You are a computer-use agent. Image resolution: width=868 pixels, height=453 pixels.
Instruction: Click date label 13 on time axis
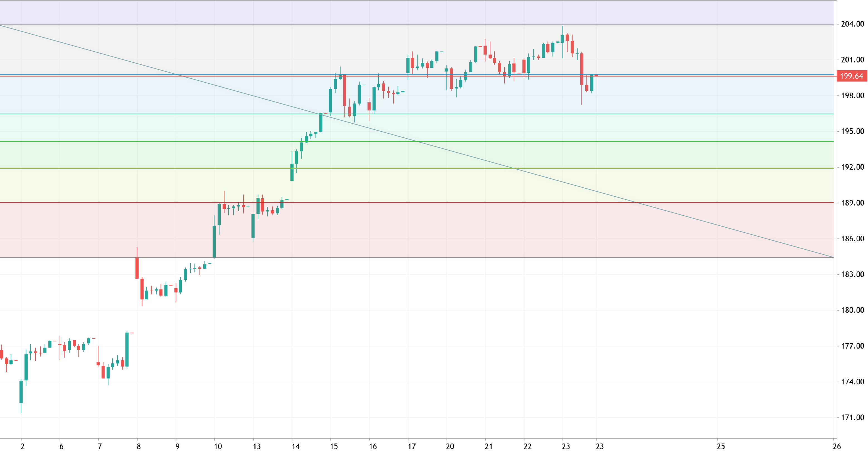(257, 446)
